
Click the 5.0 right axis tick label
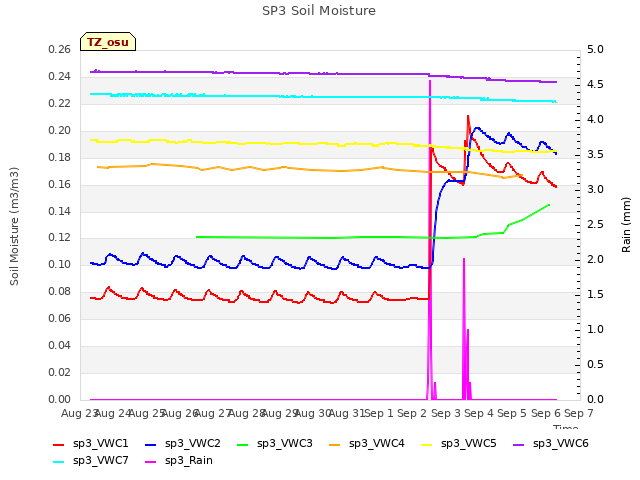[596, 49]
